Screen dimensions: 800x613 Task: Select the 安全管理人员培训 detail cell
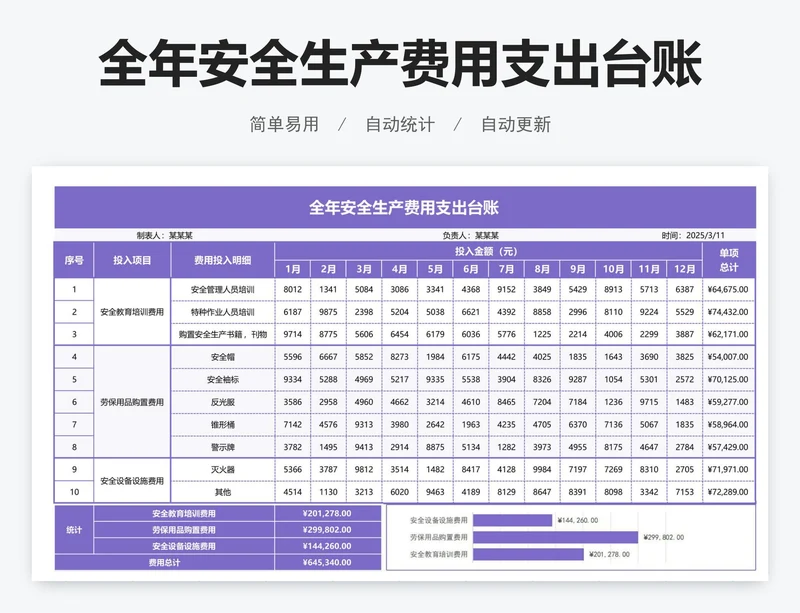coord(222,289)
